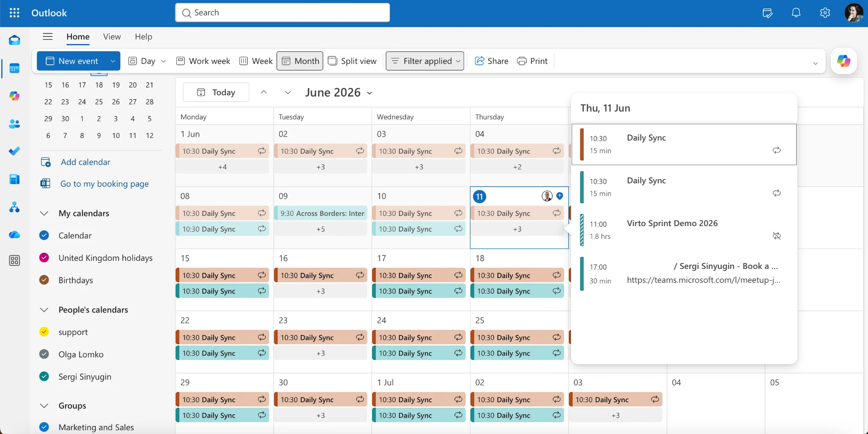Switch to the View tab
868x434 pixels.
tap(112, 37)
